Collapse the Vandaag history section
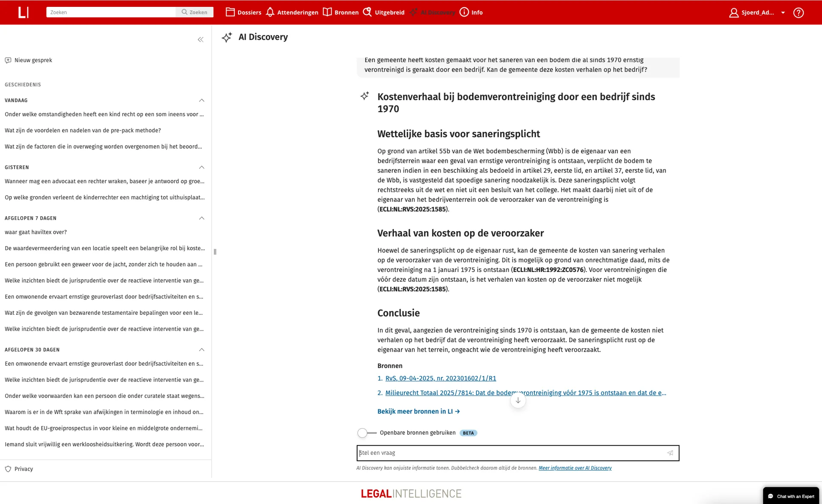 click(x=202, y=100)
